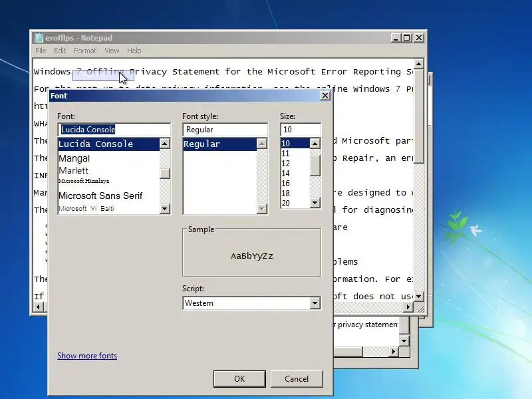Select Mangal in the font list
532x399 pixels.
(x=108, y=158)
